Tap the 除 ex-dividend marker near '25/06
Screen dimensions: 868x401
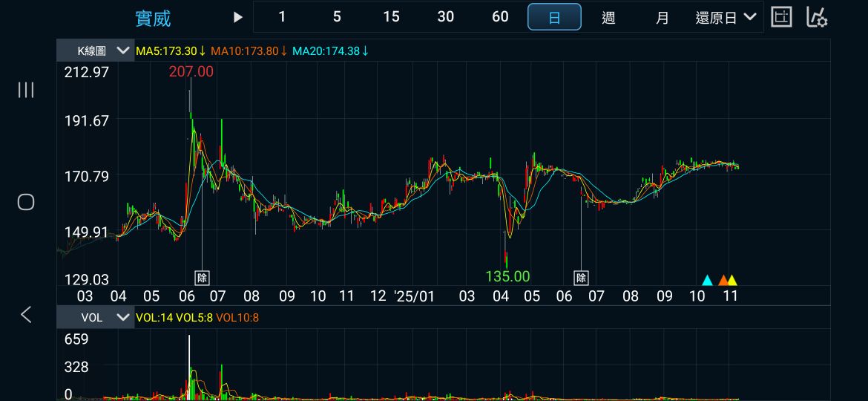581,278
